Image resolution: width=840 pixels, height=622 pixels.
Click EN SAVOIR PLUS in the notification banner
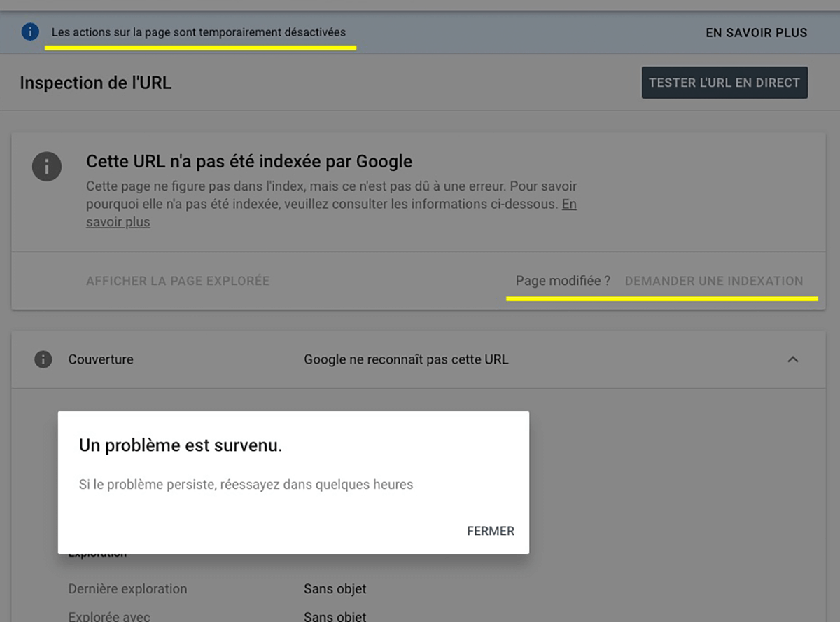tap(756, 32)
